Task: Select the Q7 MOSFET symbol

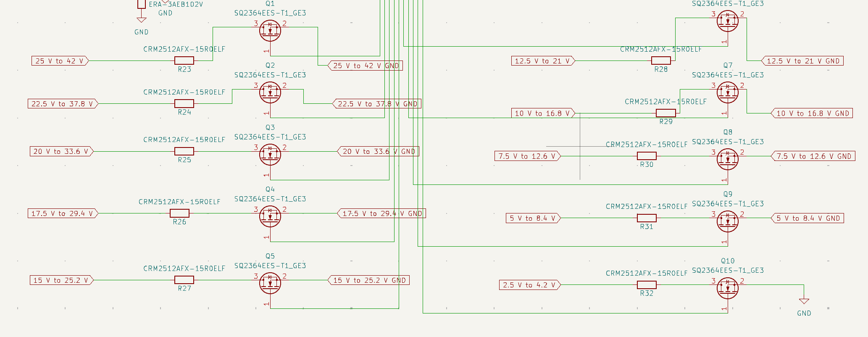Action: (727, 93)
